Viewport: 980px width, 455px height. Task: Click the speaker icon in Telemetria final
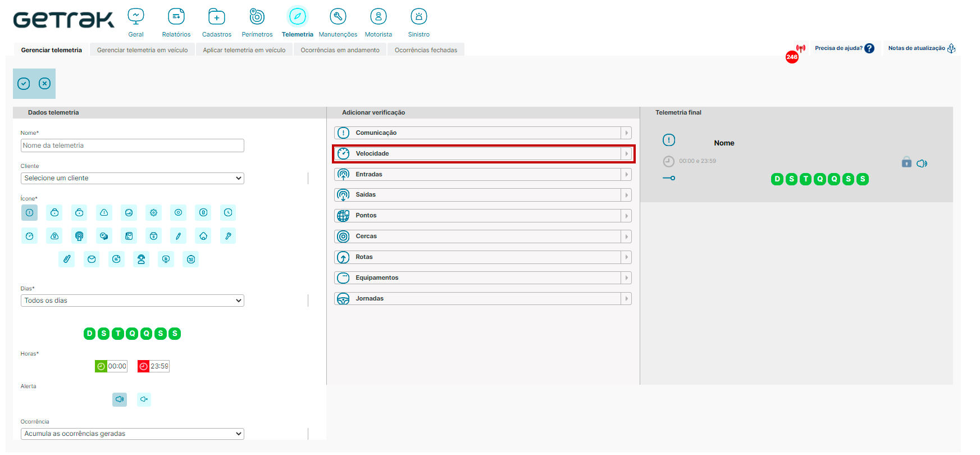click(x=922, y=163)
